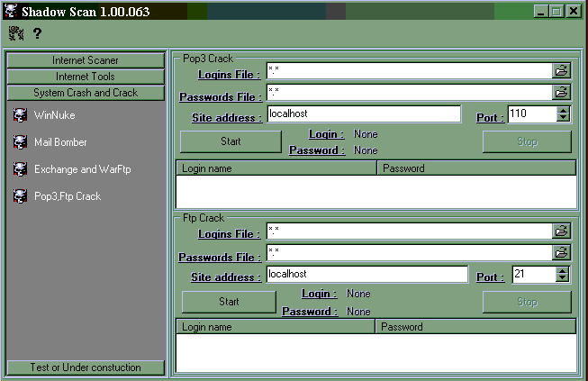Image resolution: width=588 pixels, height=381 pixels.
Task: Click the Pop3,Ftp Crack skull icon
Action: [20, 196]
